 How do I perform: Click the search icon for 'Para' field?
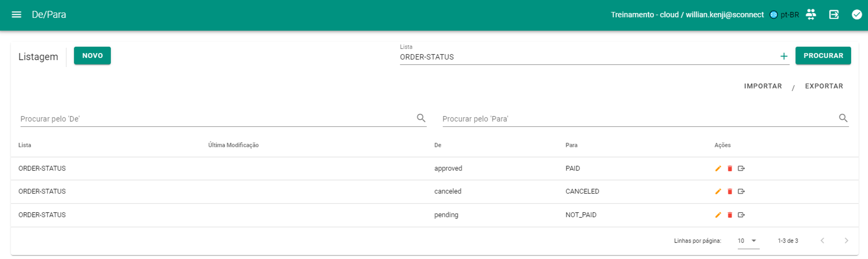pos(843,118)
